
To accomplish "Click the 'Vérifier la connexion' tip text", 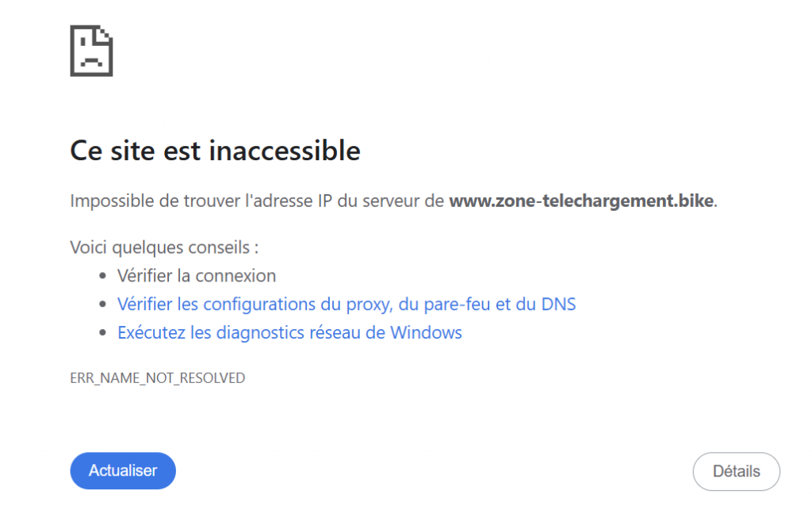I will [197, 275].
